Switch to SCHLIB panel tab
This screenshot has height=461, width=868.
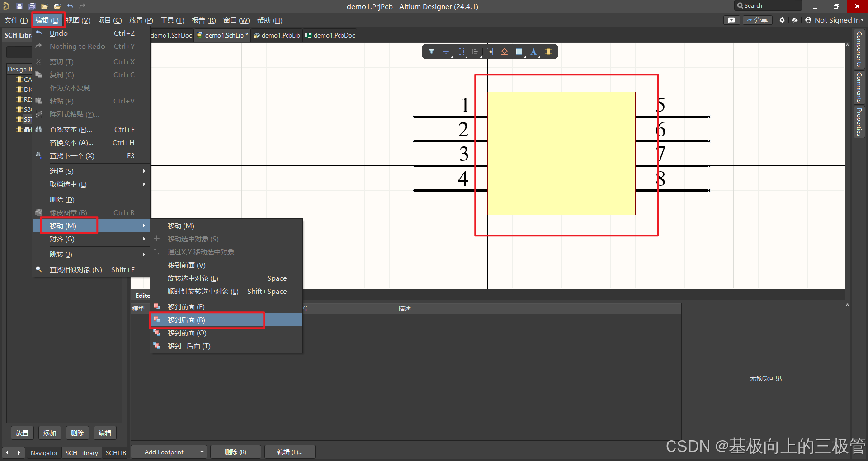pos(116,453)
